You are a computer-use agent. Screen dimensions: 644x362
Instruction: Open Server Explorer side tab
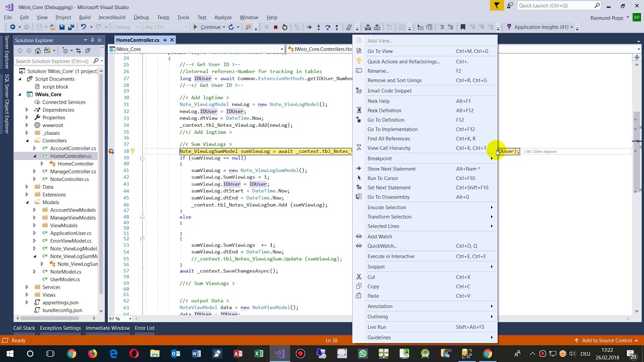(7, 52)
